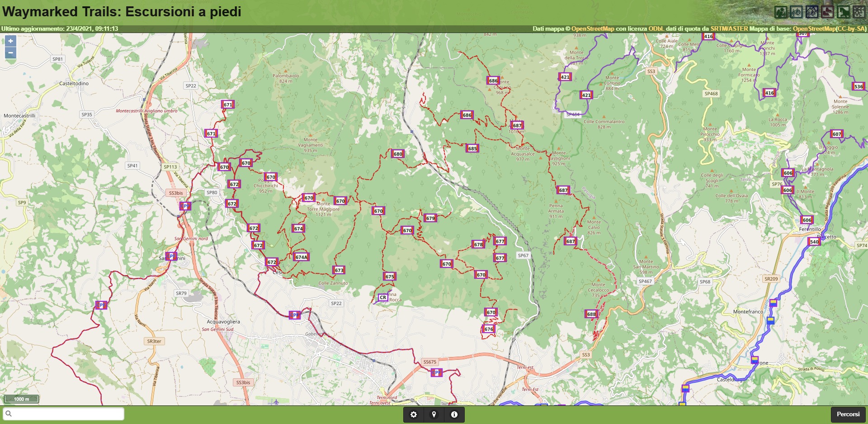Open the winter sports map icon
This screenshot has height=424, width=868.
pyautogui.click(x=858, y=11)
